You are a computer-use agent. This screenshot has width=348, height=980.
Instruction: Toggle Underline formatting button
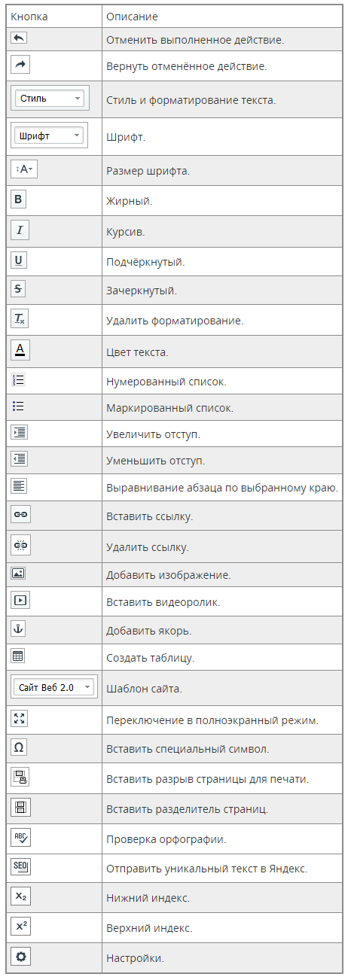pos(20,260)
